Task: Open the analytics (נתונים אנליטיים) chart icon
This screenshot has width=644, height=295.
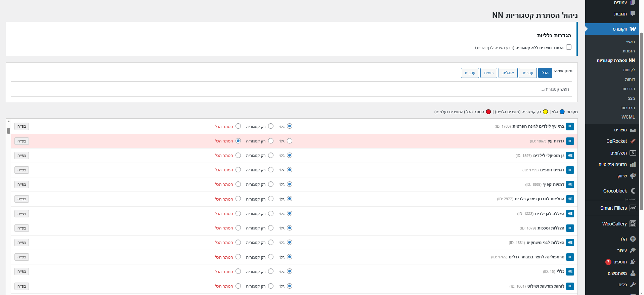Action: coord(633,164)
